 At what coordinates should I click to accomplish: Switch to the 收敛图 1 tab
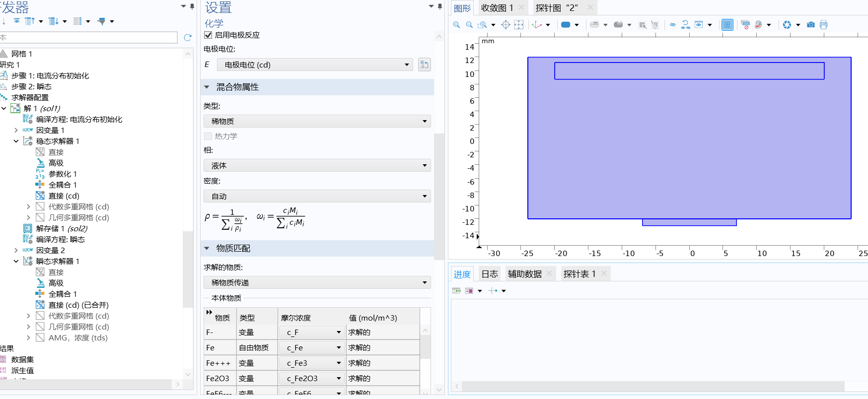497,8
